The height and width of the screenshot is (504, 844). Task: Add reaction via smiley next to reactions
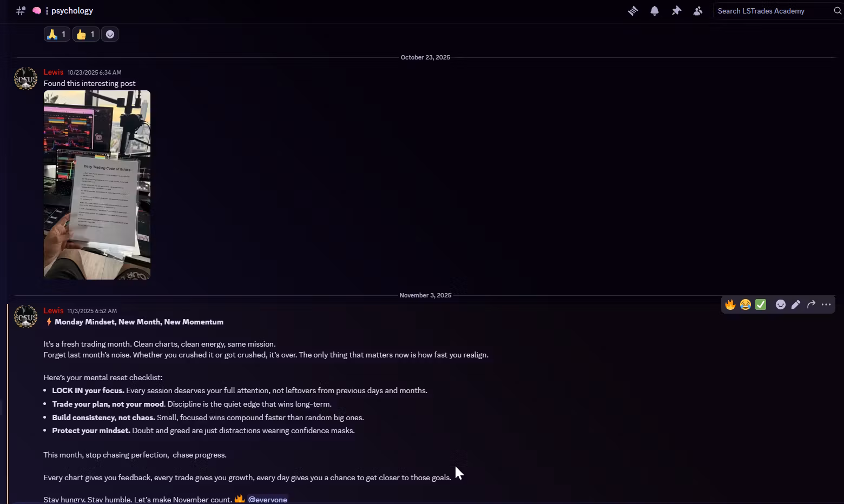(x=110, y=35)
